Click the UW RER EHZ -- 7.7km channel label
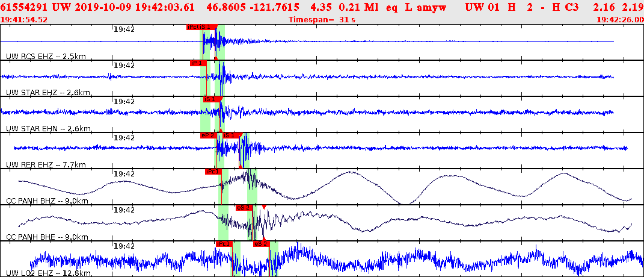The image size is (644, 277). tap(46, 165)
